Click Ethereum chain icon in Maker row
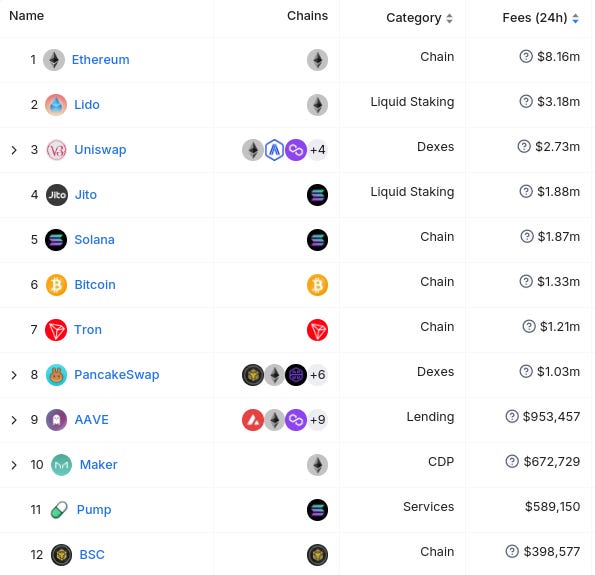This screenshot has width=595, height=575. 317,465
